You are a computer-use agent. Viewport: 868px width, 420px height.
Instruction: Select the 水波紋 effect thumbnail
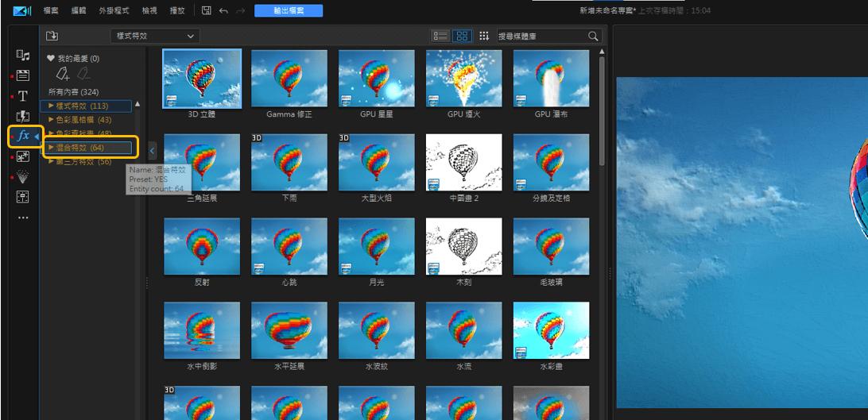(377, 330)
